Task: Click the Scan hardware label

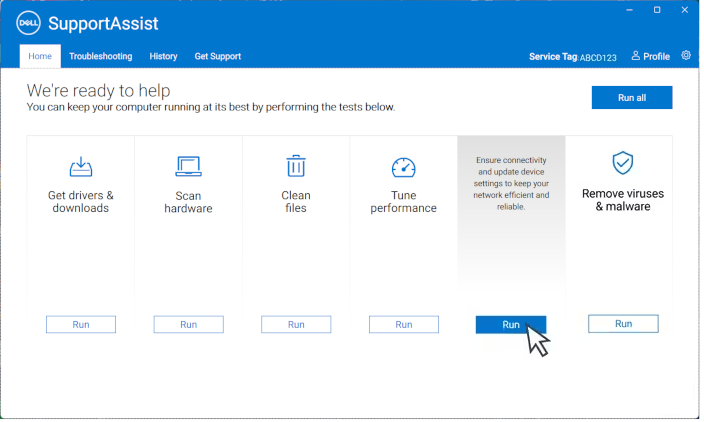Action: pos(188,202)
